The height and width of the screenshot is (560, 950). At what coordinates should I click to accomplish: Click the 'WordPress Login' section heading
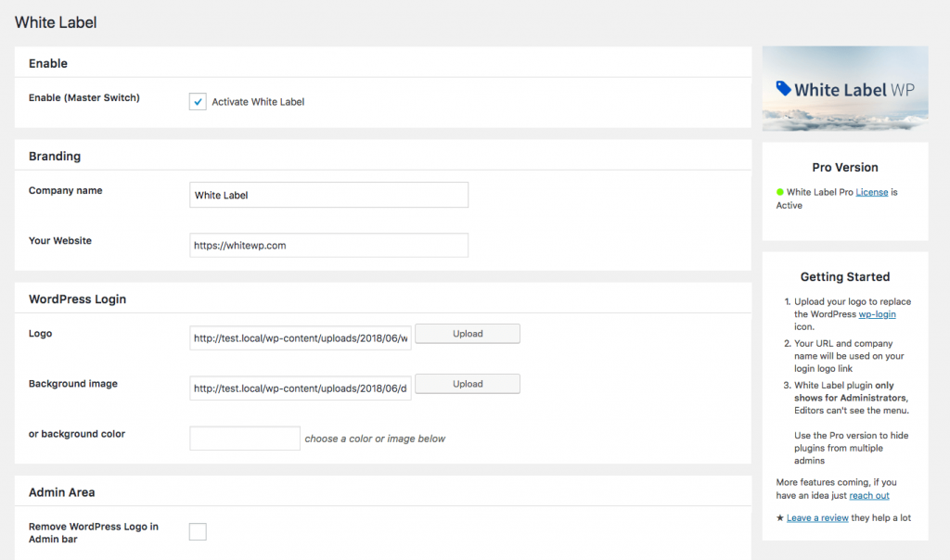78,299
